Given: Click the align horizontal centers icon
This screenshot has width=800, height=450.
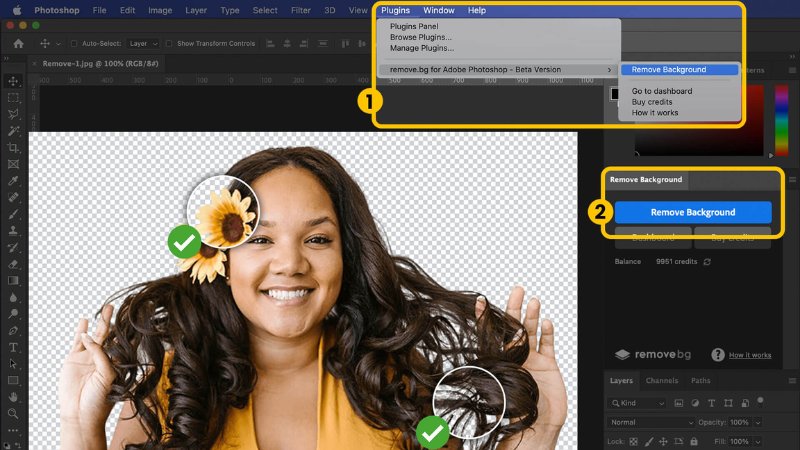Looking at the screenshot, I should point(287,44).
